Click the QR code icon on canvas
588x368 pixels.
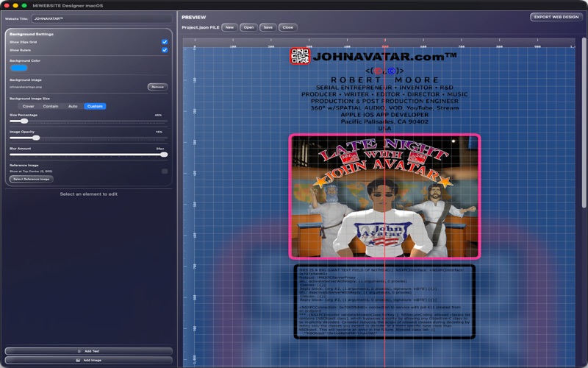[x=300, y=57]
